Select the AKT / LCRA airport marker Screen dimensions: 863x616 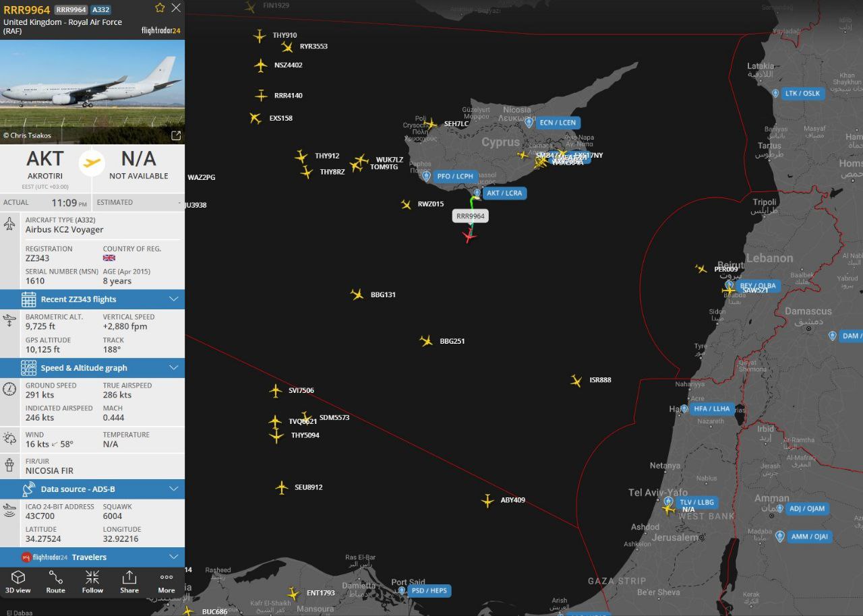(x=500, y=193)
